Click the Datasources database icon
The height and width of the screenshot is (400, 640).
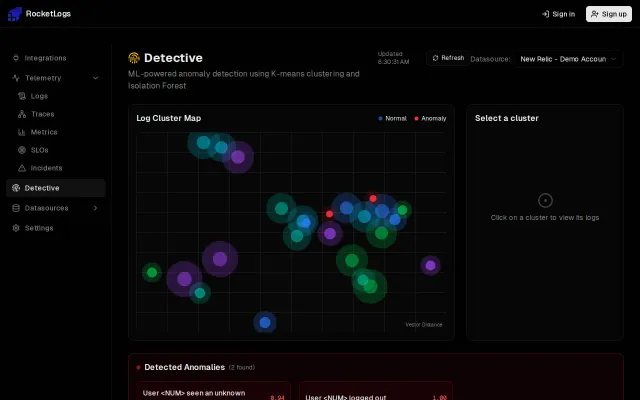point(16,208)
